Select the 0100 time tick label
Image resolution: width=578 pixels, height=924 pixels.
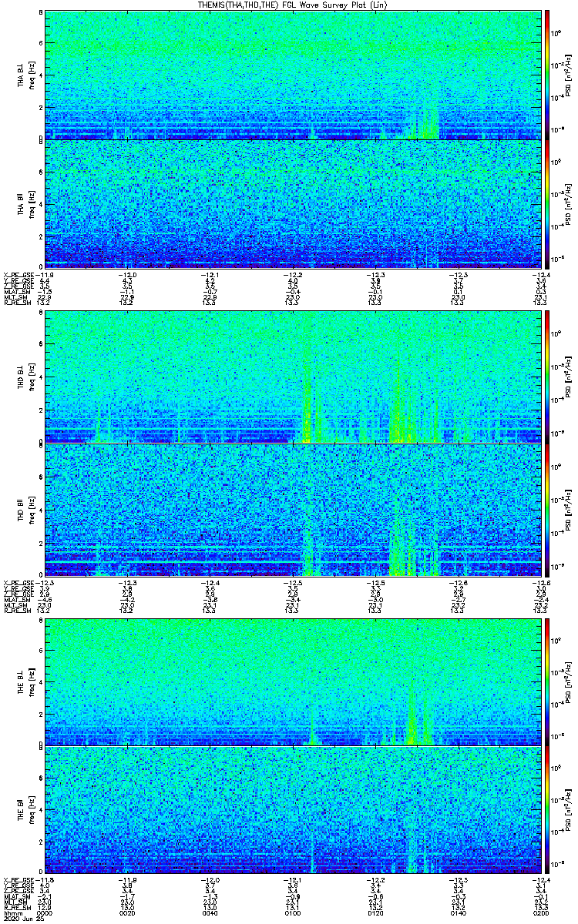click(293, 913)
